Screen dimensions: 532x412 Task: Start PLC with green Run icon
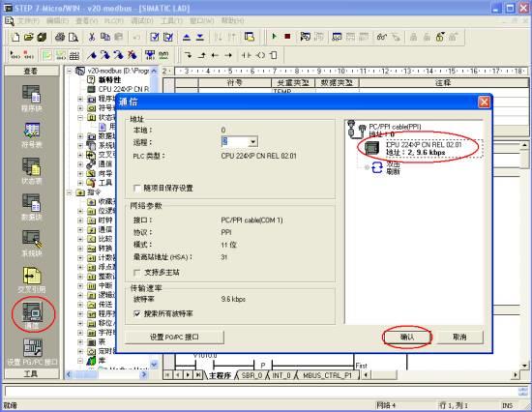(274, 37)
